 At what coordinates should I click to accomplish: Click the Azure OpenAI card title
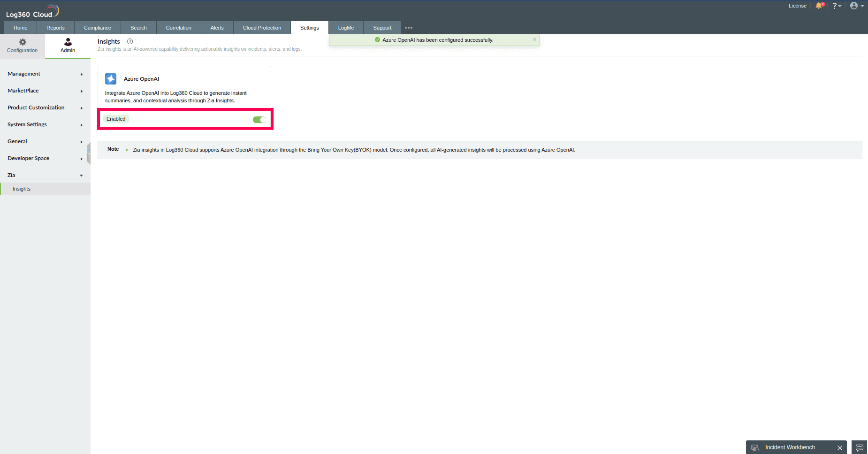(x=141, y=79)
